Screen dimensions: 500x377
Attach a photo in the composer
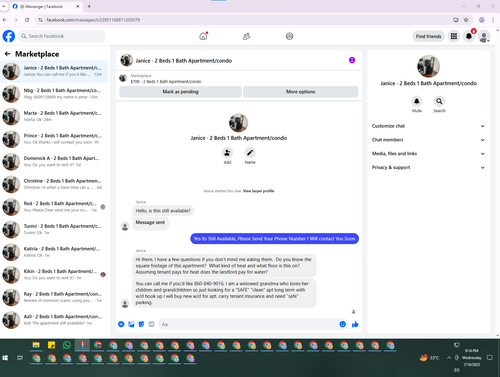(x=131, y=324)
